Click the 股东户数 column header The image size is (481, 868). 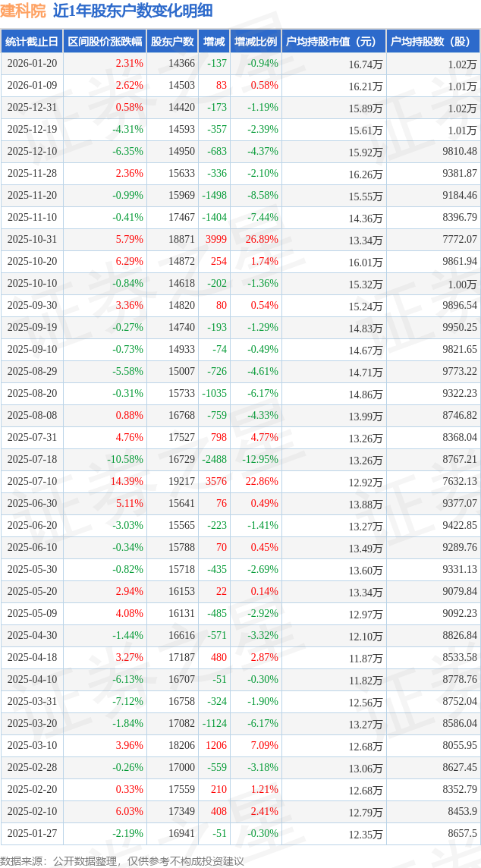(172, 42)
